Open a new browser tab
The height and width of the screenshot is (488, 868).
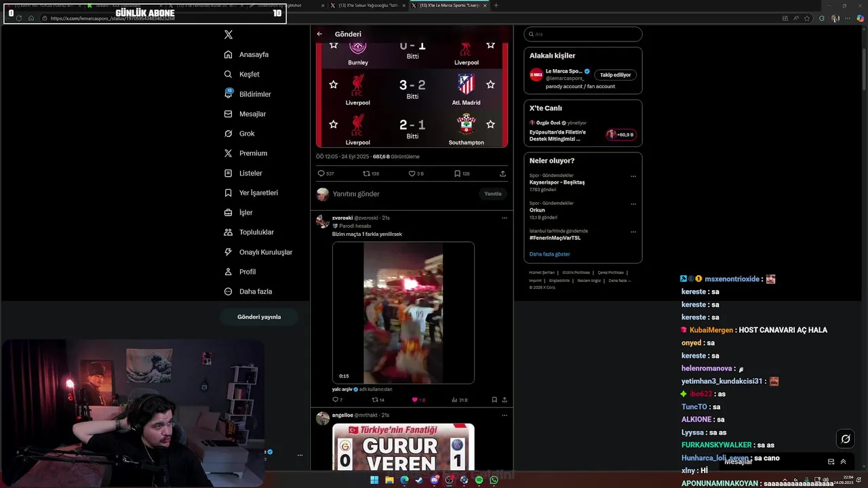click(x=496, y=5)
